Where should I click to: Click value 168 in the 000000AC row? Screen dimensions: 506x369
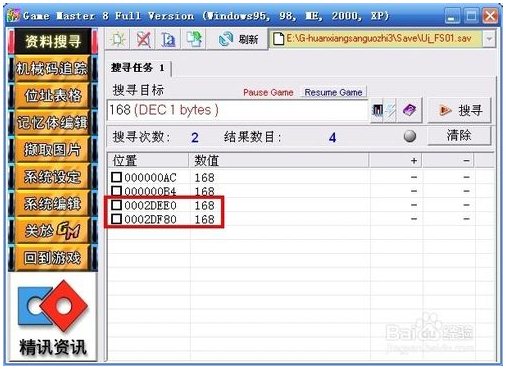point(204,178)
